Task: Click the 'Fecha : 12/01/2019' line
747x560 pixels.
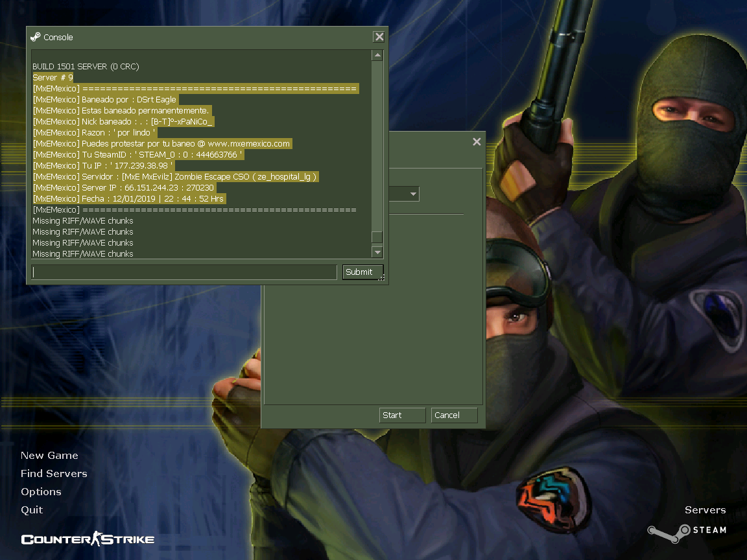Action: pos(129,198)
